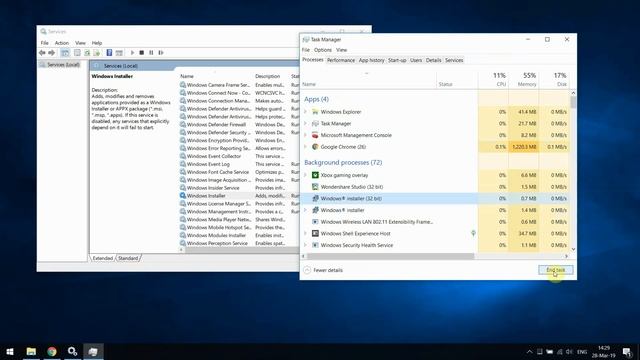640x360 pixels.
Task: Select Windows Wireless LAN 802.11 Extensibility process
Action: coord(435,222)
